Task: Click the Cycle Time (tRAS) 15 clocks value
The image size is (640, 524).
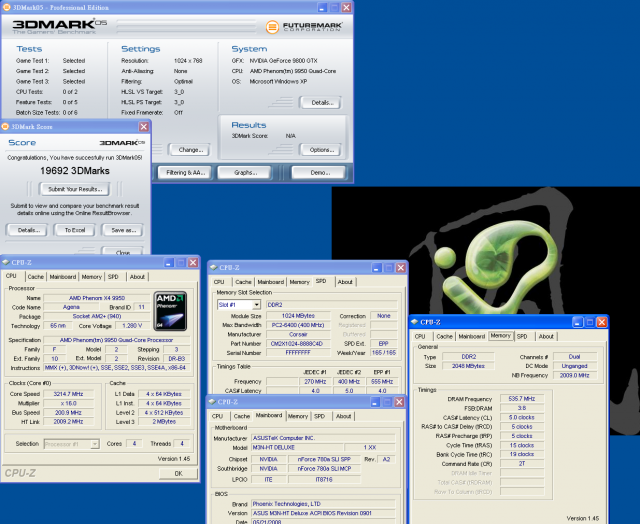Action: (522, 445)
